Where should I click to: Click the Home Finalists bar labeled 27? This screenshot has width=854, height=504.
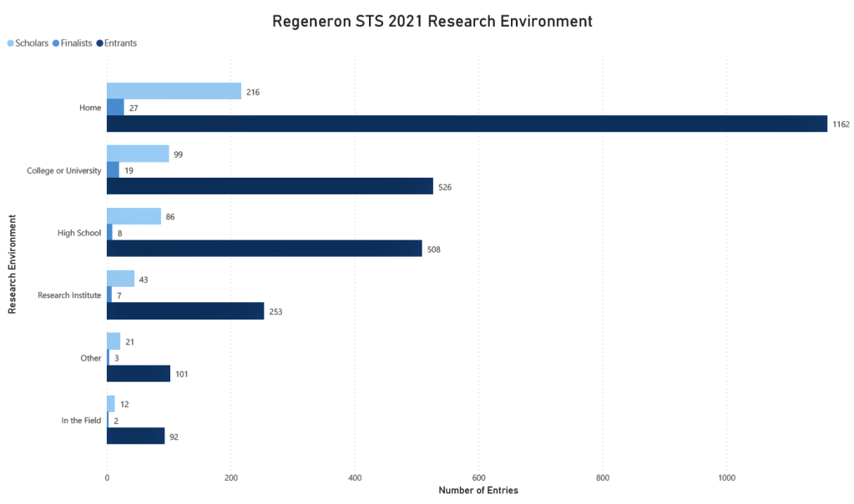115,108
